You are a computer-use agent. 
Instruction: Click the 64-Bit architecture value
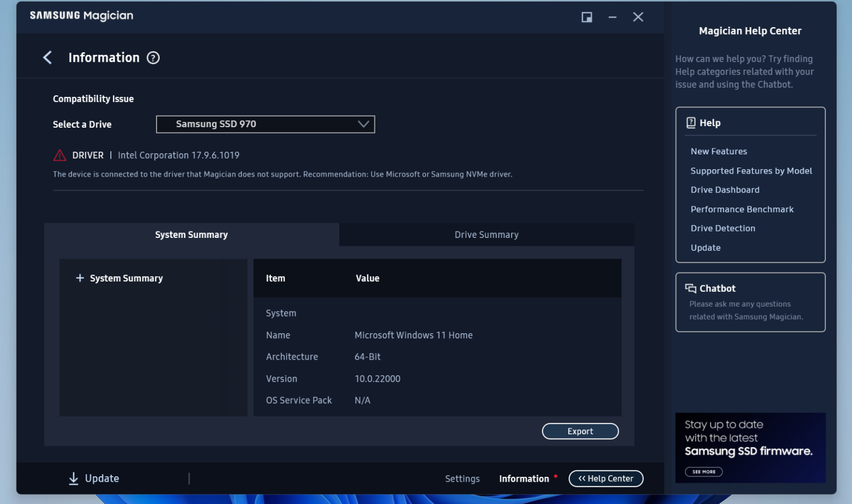[x=367, y=357]
